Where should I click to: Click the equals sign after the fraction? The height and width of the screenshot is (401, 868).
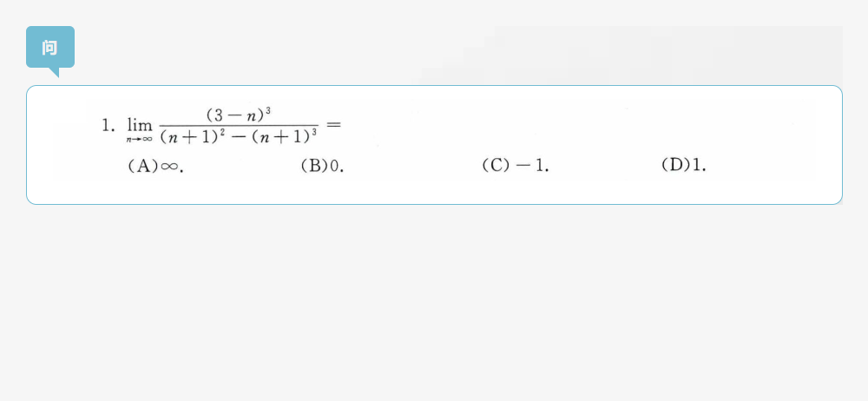click(333, 125)
